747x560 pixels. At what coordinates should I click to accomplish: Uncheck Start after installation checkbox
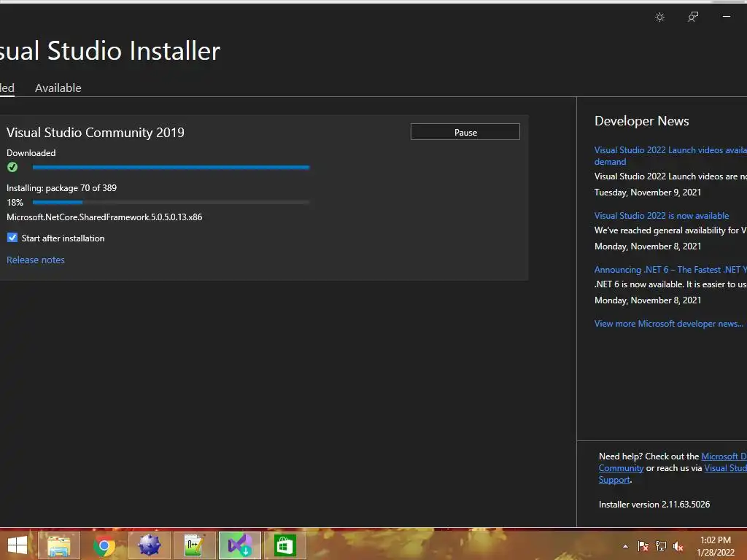coord(12,238)
